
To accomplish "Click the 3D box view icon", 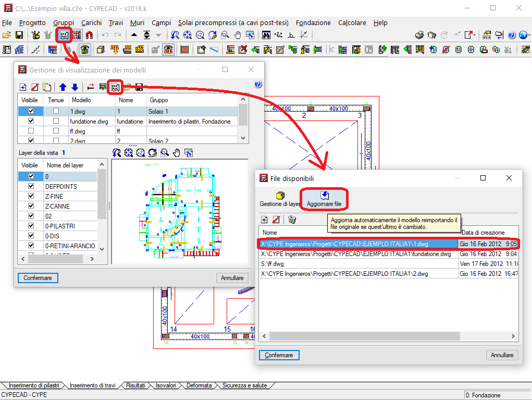I will [101, 50].
